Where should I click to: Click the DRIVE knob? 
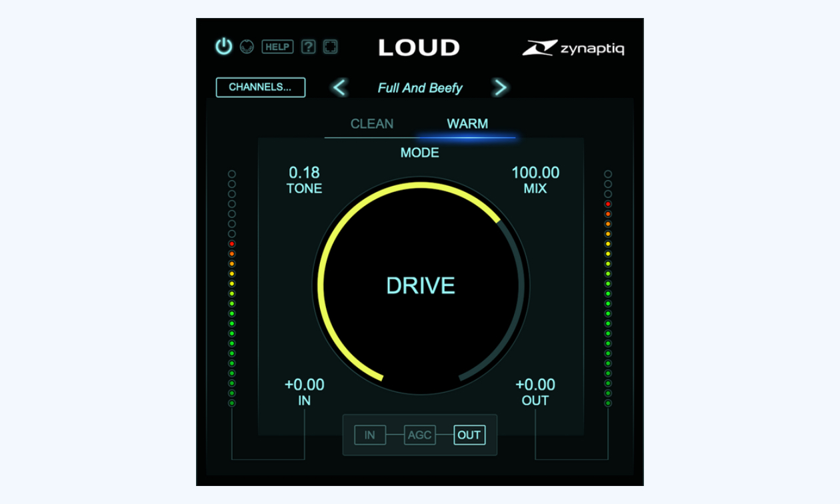click(x=421, y=285)
